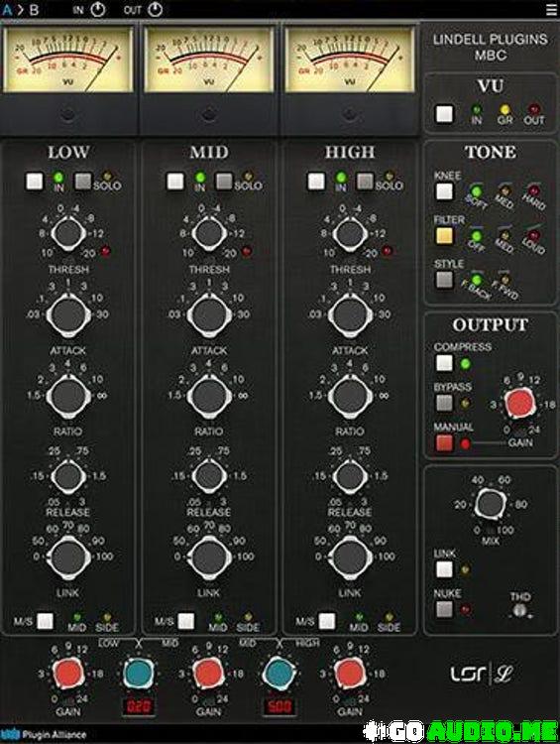
Task: Click the 500 crossover frequency display
Action: pos(280,707)
